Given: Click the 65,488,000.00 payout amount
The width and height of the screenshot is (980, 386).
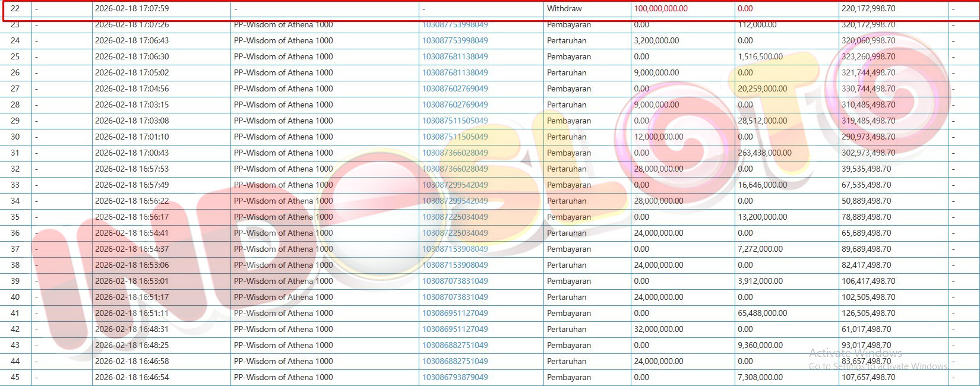Looking at the screenshot, I should (x=762, y=313).
